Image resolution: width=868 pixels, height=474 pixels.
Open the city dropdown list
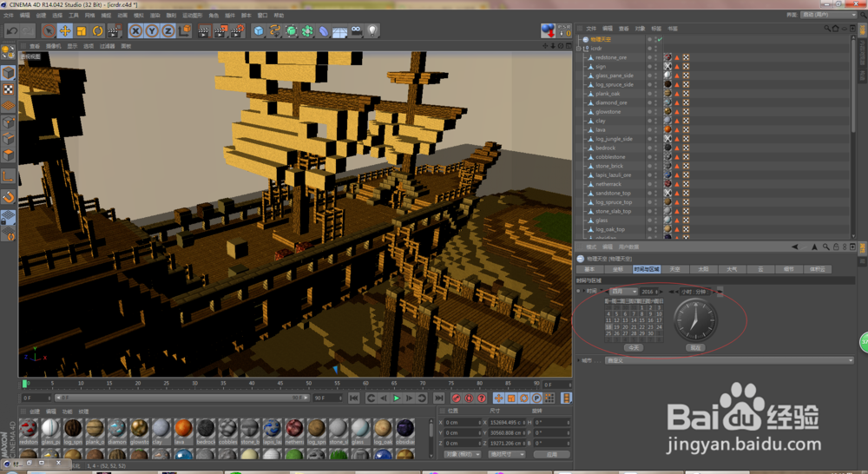tap(729, 360)
